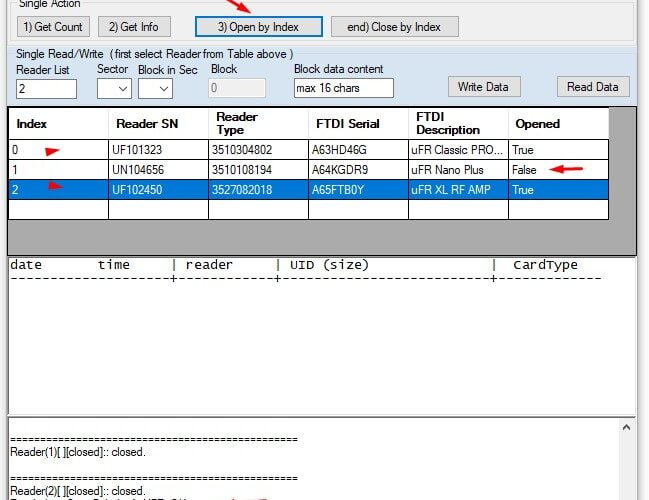Click the 'Reader(2)[ ][closed]:: closed.' log line
The width and height of the screenshot is (649, 500).
(x=78, y=491)
